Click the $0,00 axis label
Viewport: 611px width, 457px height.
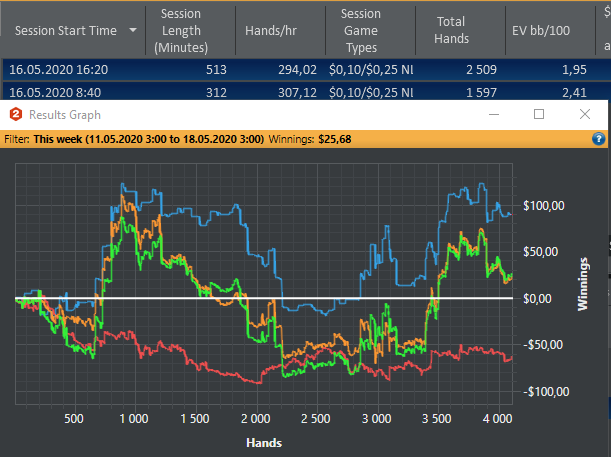tap(537, 298)
